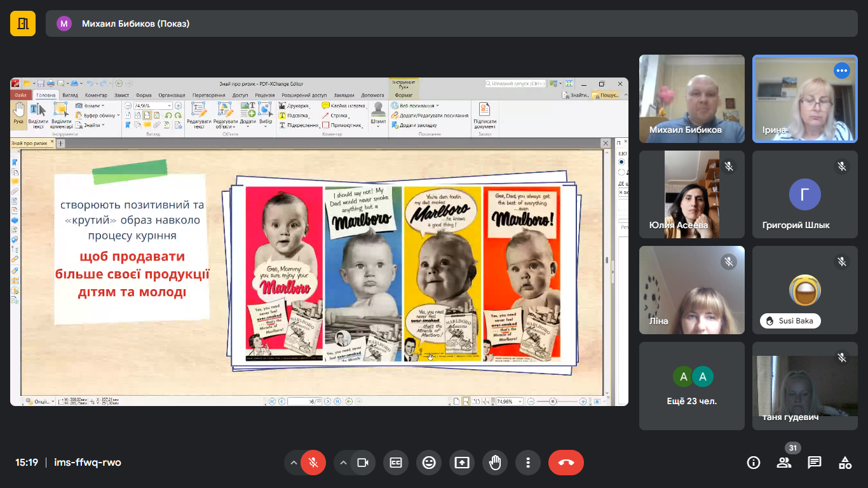Select the Стрілка arrow tool
This screenshot has width=868, height=488.
pyautogui.click(x=336, y=116)
